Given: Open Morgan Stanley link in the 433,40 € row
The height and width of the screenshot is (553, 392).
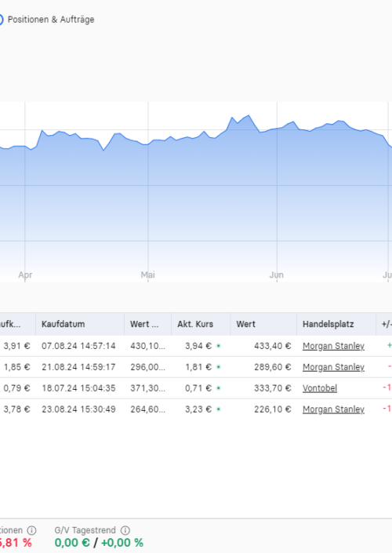Looking at the screenshot, I should [333, 346].
